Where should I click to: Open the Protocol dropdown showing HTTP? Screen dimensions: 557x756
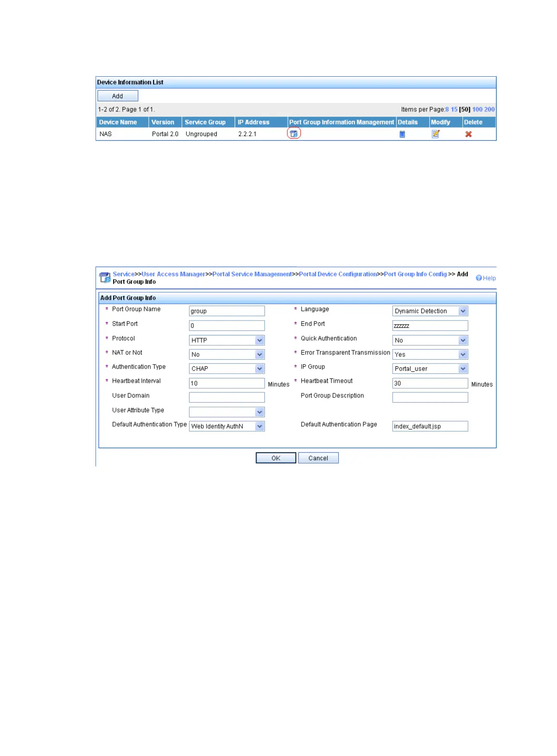[227, 340]
